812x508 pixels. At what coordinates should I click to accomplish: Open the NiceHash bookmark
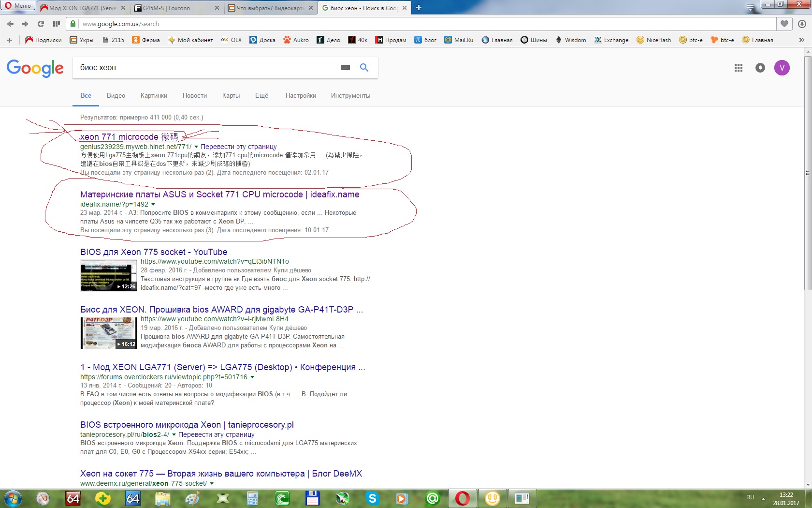tap(654, 40)
